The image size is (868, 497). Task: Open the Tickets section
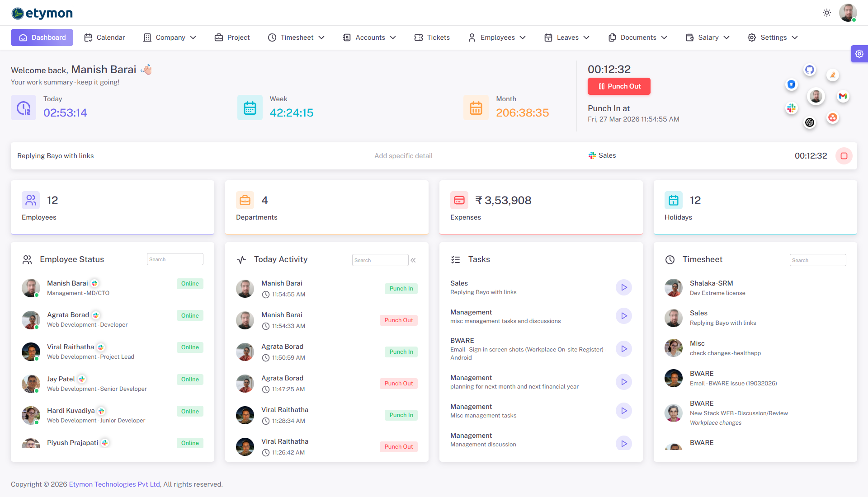click(x=432, y=38)
